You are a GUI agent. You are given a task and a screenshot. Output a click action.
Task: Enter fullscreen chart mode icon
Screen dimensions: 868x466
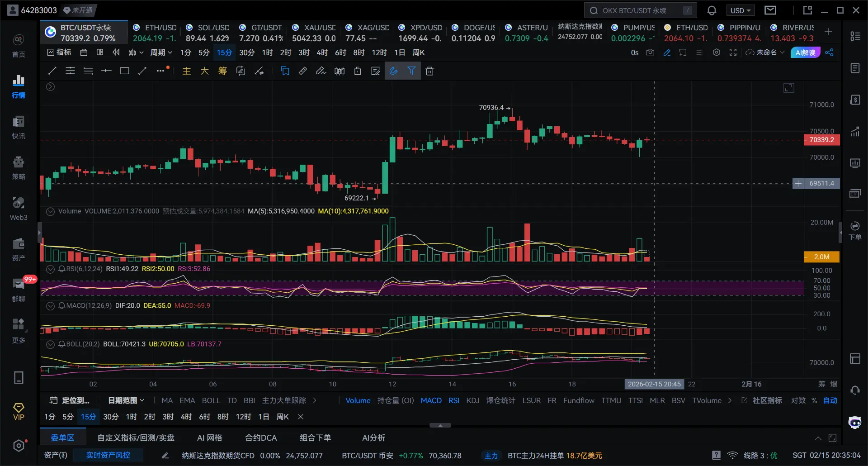point(733,52)
